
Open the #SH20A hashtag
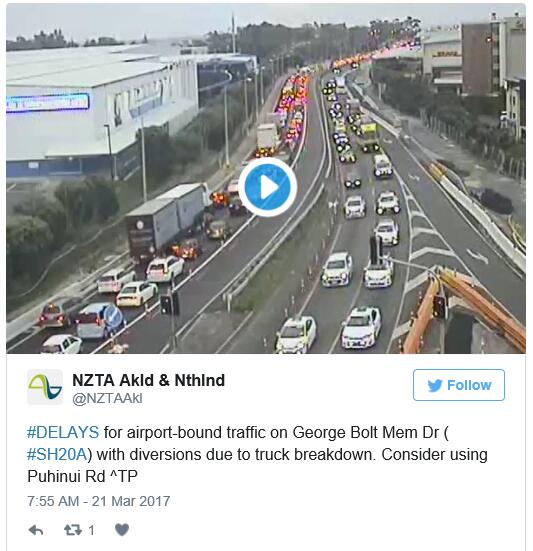click(57, 454)
